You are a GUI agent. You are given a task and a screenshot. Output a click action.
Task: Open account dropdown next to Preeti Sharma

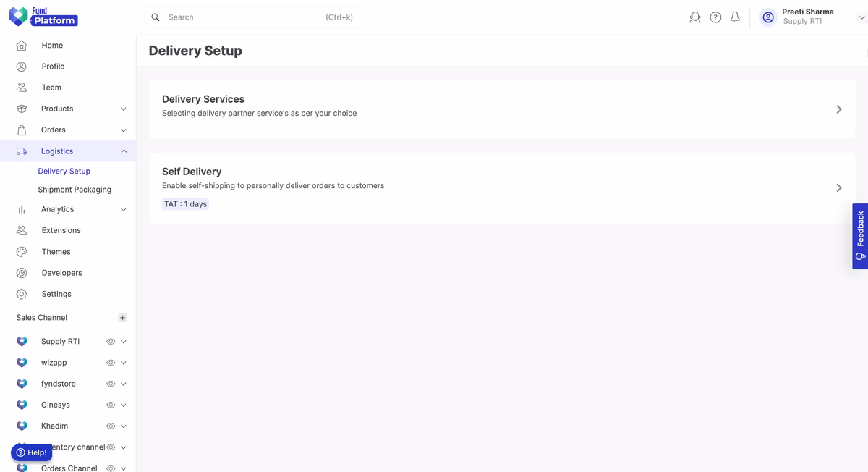point(861,17)
